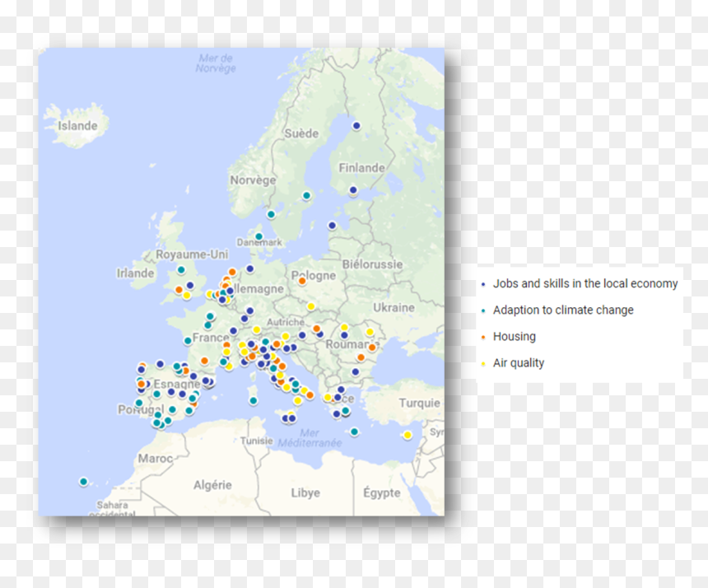Click the 'Maroc' map label
The image size is (708, 588).
click(x=156, y=459)
